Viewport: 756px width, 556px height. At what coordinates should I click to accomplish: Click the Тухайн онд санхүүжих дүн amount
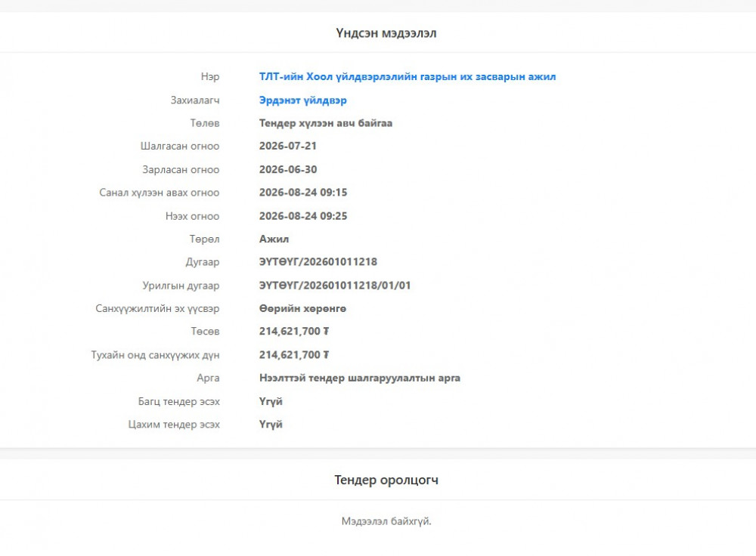(293, 354)
